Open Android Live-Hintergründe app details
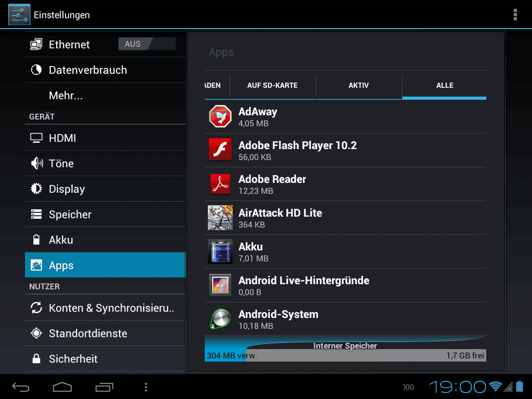Image resolution: width=532 pixels, height=399 pixels. point(345,285)
